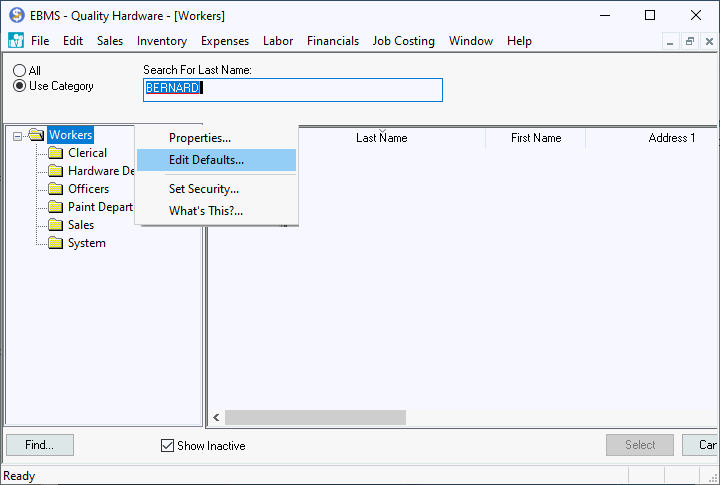Select the Use Category radio button
Screen dimensions: 720x485
point(19,86)
